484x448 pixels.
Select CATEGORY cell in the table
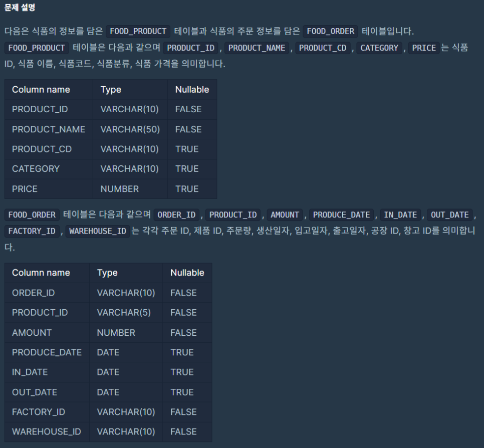(49, 169)
